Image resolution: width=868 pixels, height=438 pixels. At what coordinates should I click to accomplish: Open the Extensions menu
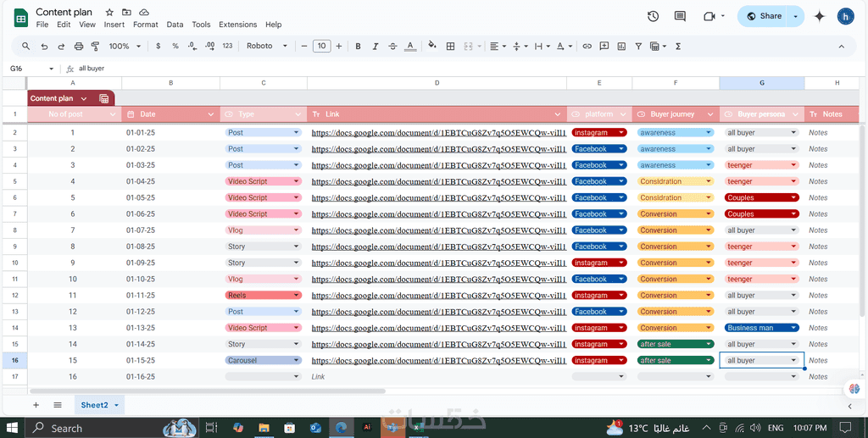tap(238, 25)
